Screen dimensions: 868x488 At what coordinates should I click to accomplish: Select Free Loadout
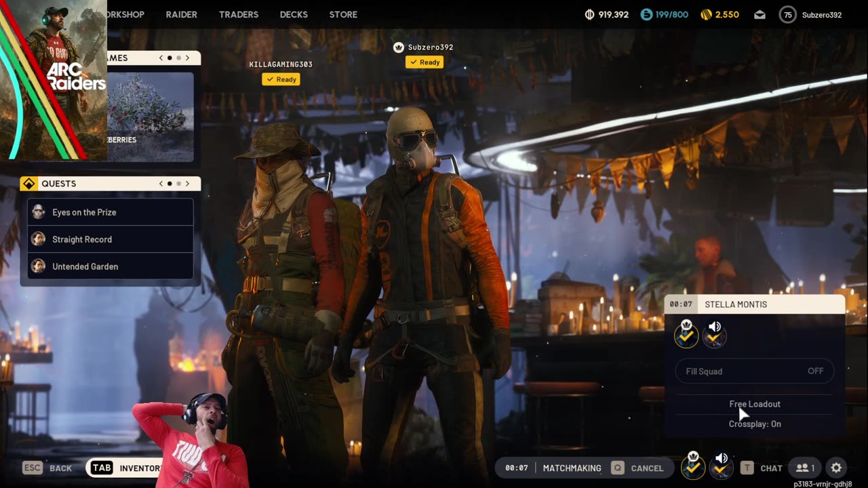(x=755, y=404)
